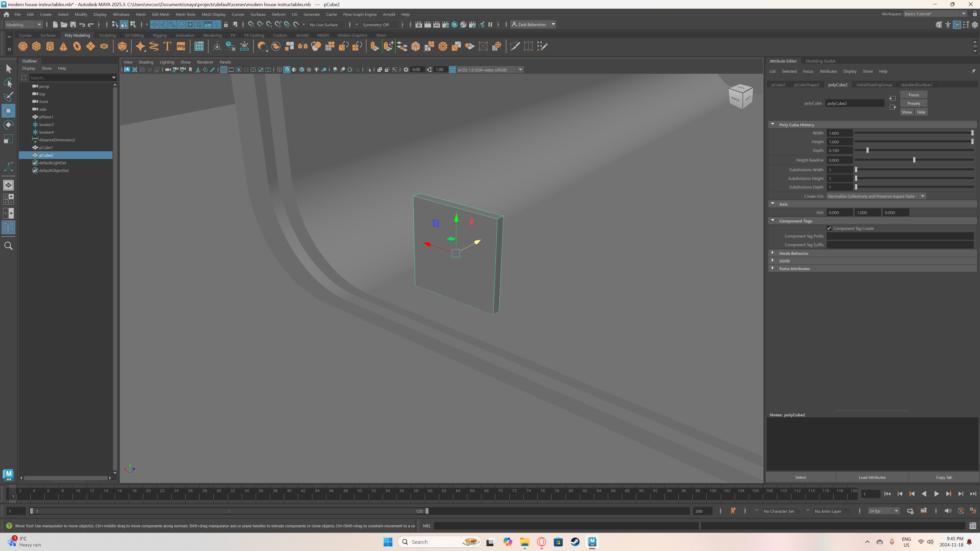
Task: Toggle the viewport grid display icon
Action: click(224, 70)
